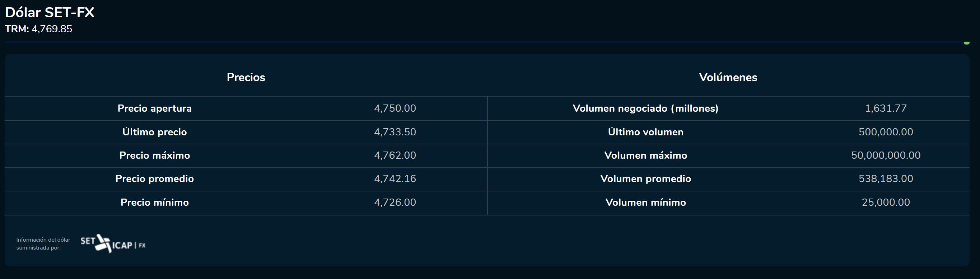Click the Precio mínimo label
This screenshot has width=980, height=279.
[x=154, y=202]
